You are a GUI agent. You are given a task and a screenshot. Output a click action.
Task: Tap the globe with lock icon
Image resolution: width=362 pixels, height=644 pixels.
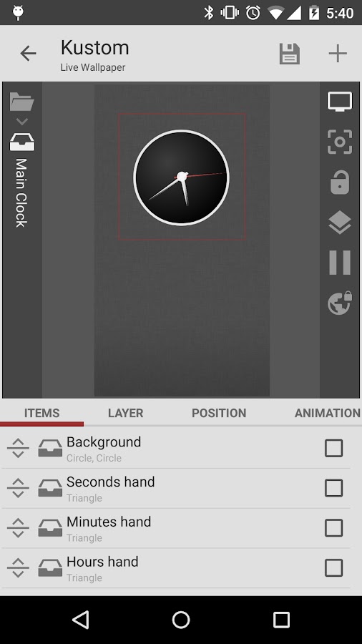340,303
